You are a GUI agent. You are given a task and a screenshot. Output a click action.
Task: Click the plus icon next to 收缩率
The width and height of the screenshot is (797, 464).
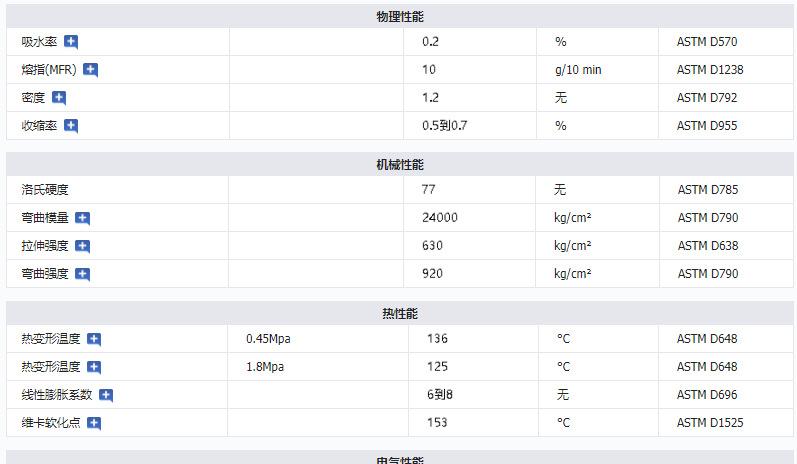click(x=71, y=126)
